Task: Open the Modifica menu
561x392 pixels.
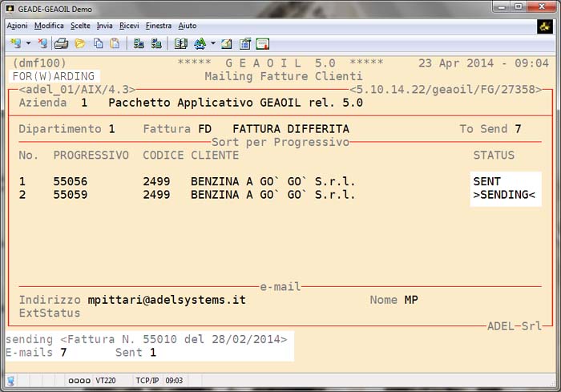Action: (49, 26)
